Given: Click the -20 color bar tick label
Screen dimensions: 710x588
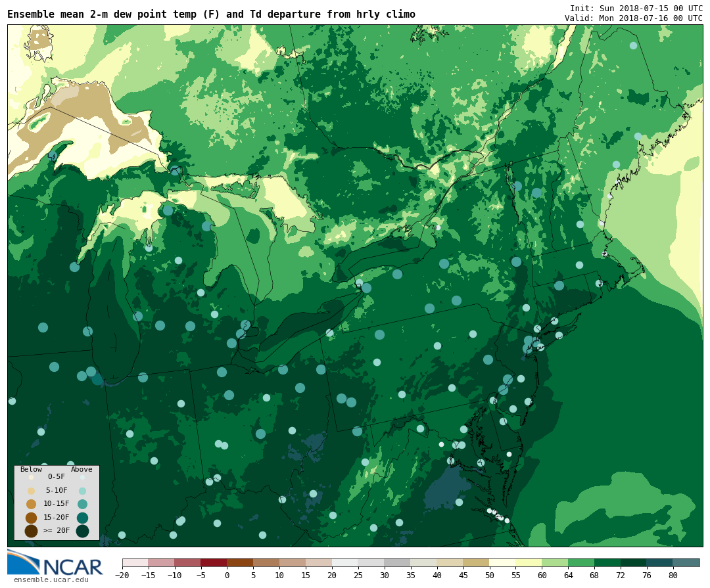Looking at the screenshot, I should (122, 576).
